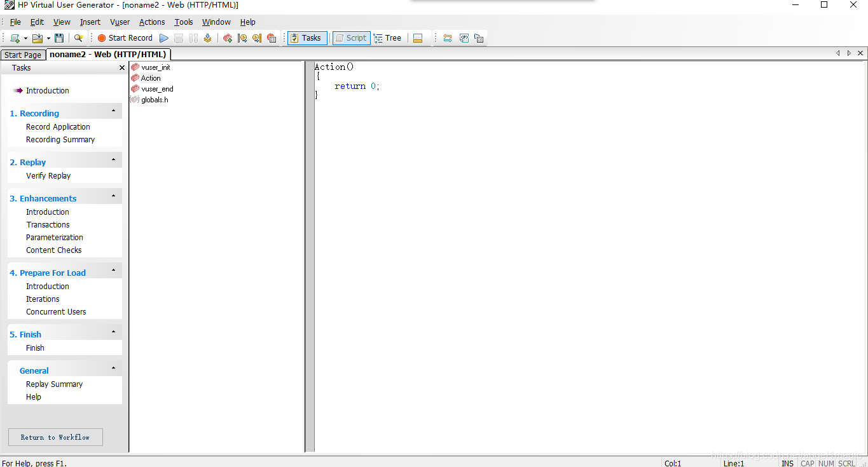This screenshot has height=467, width=868.
Task: Click the overlapping windows icon at toolbar end
Action: pyautogui.click(x=479, y=38)
